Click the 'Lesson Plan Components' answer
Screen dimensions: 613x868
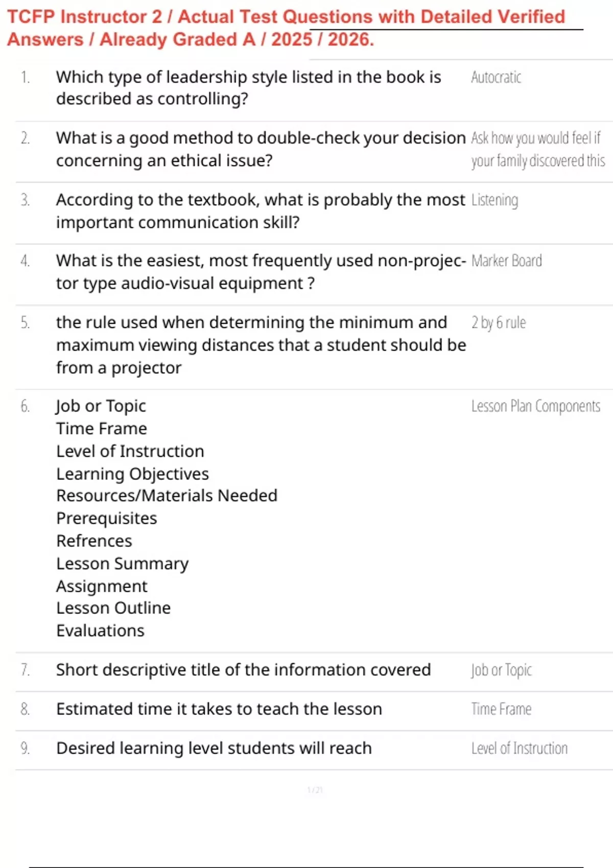(x=536, y=406)
